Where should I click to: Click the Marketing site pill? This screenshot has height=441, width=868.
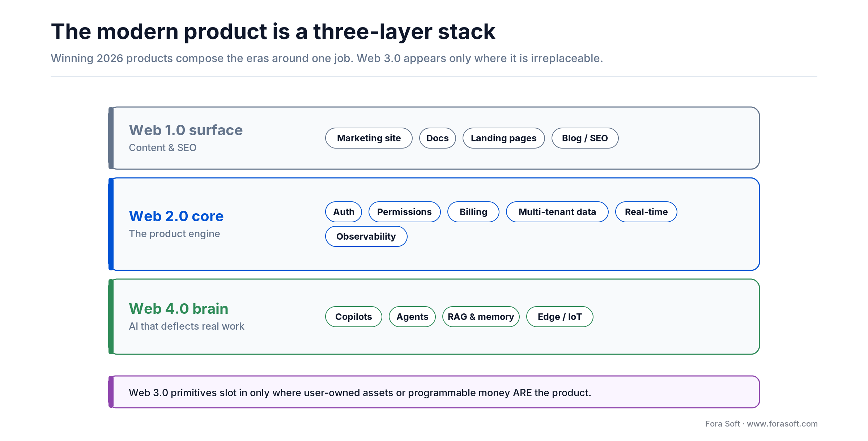tap(369, 138)
